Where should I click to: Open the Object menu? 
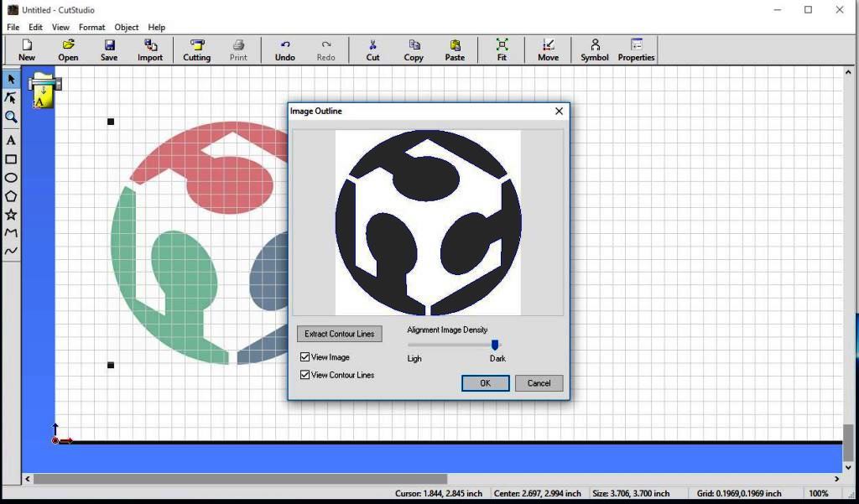[127, 27]
